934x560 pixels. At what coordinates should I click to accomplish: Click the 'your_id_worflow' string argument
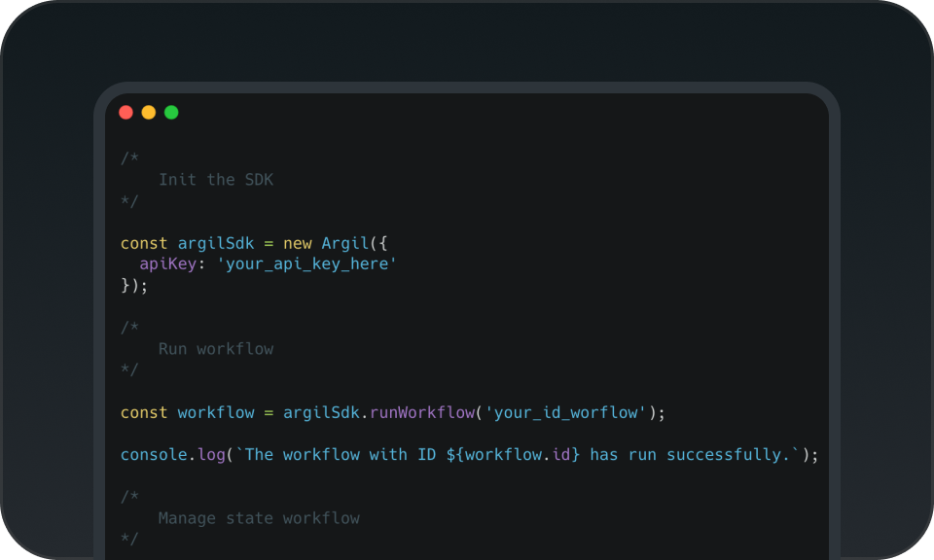566,412
